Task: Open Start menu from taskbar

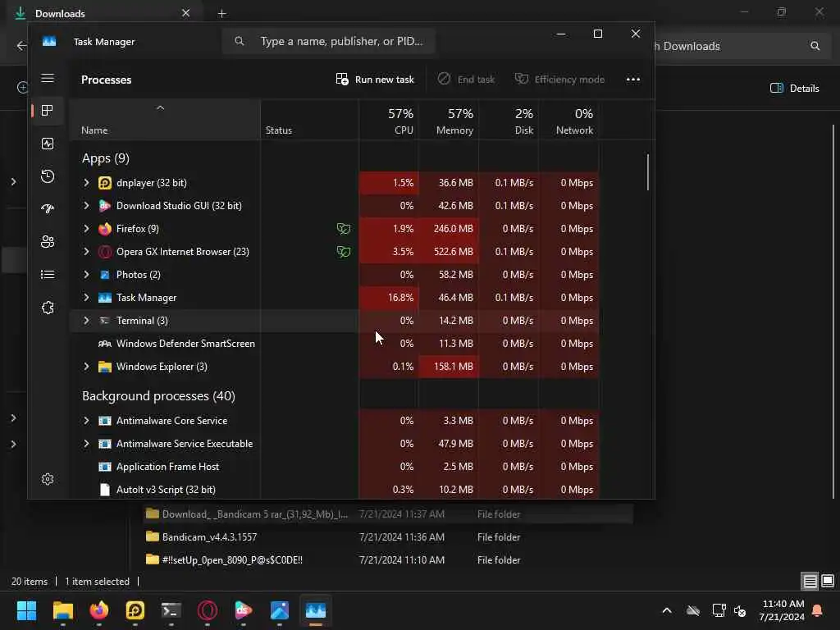Action: [26, 610]
